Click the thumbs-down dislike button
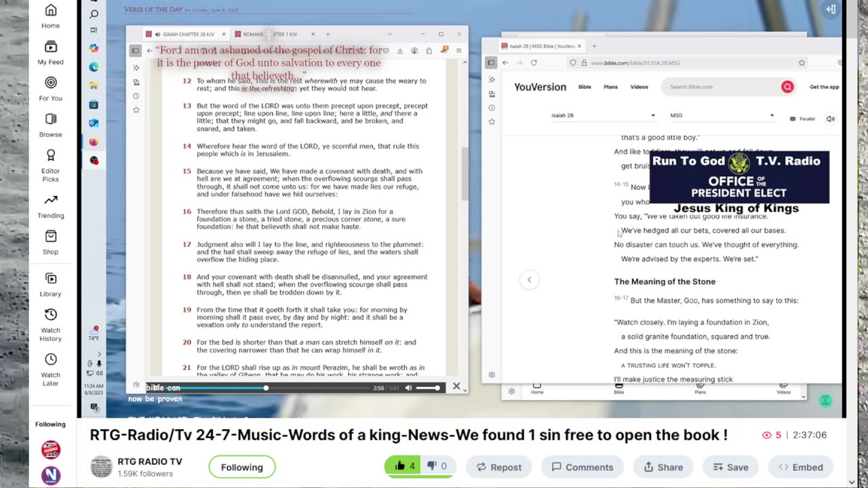This screenshot has width=868, height=488. (x=439, y=466)
